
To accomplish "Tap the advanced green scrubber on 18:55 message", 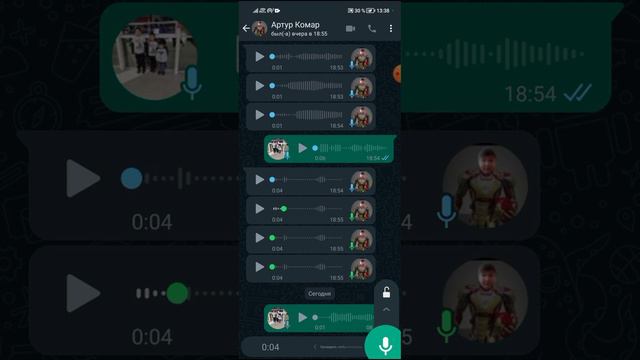I will pyautogui.click(x=284, y=209).
